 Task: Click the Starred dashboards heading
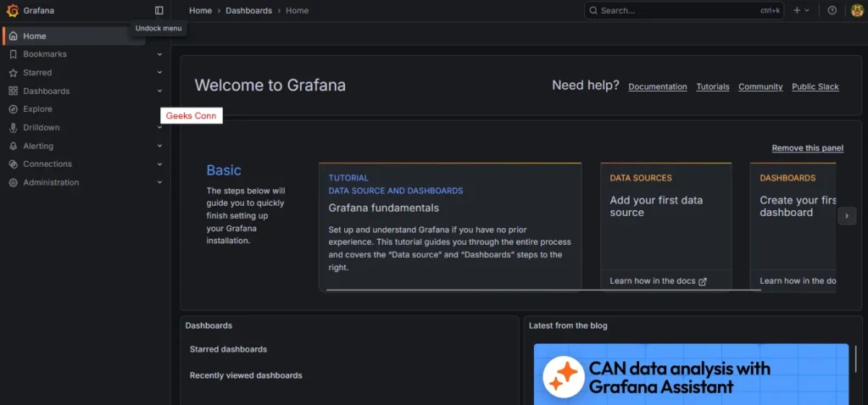tap(228, 350)
